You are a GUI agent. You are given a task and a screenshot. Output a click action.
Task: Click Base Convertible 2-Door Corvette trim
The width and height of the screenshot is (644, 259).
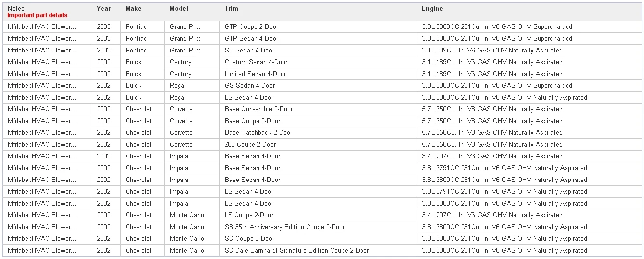pyautogui.click(x=258, y=109)
